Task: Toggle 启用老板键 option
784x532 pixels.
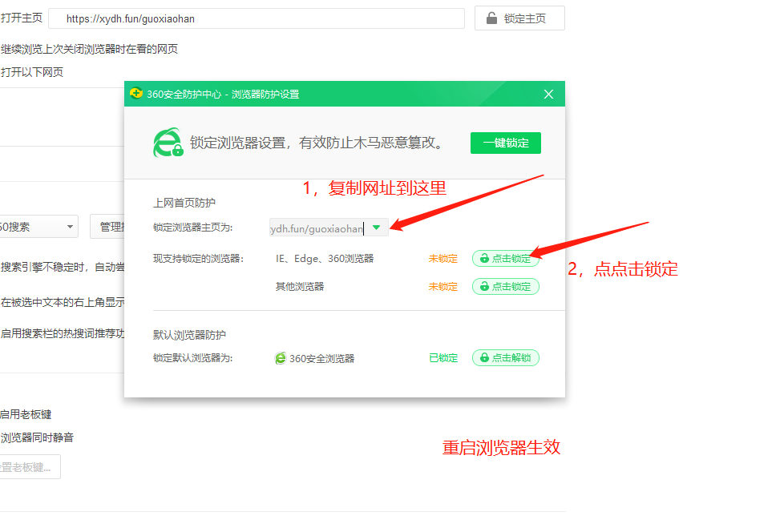Action: tap(26, 414)
